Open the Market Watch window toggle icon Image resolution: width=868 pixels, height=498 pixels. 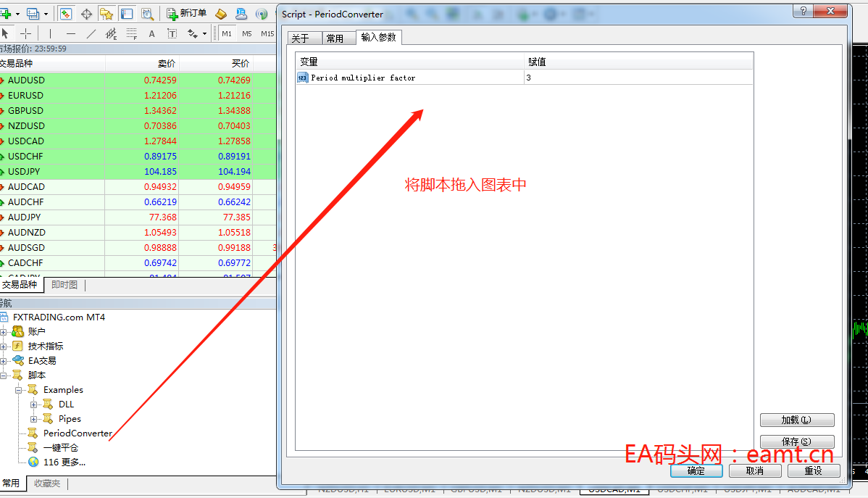[66, 14]
